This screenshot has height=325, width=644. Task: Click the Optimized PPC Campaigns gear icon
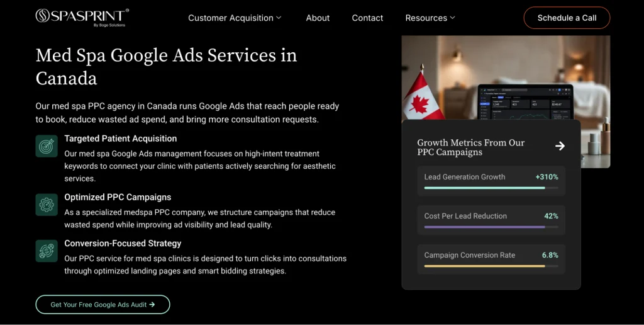(x=47, y=205)
